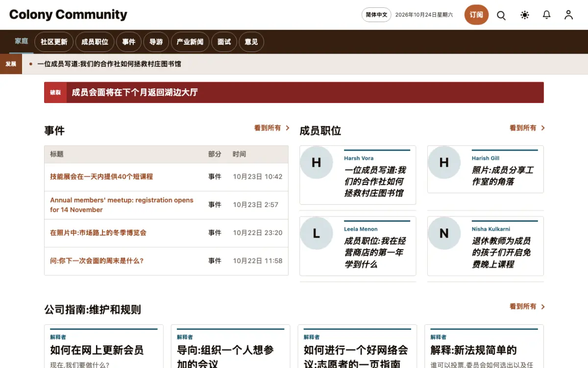Open author name Nisha Kulkarni

[491, 229]
